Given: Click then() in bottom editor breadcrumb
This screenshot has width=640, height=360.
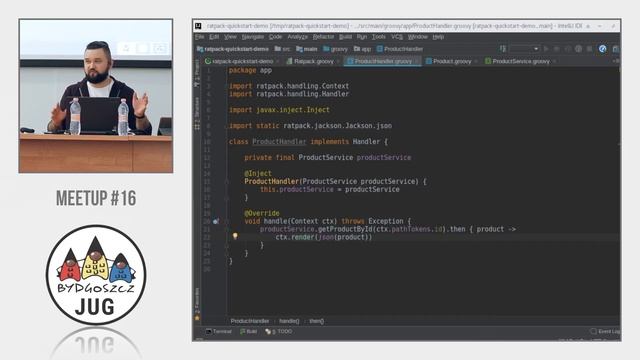Looking at the screenshot, I should click(316, 321).
